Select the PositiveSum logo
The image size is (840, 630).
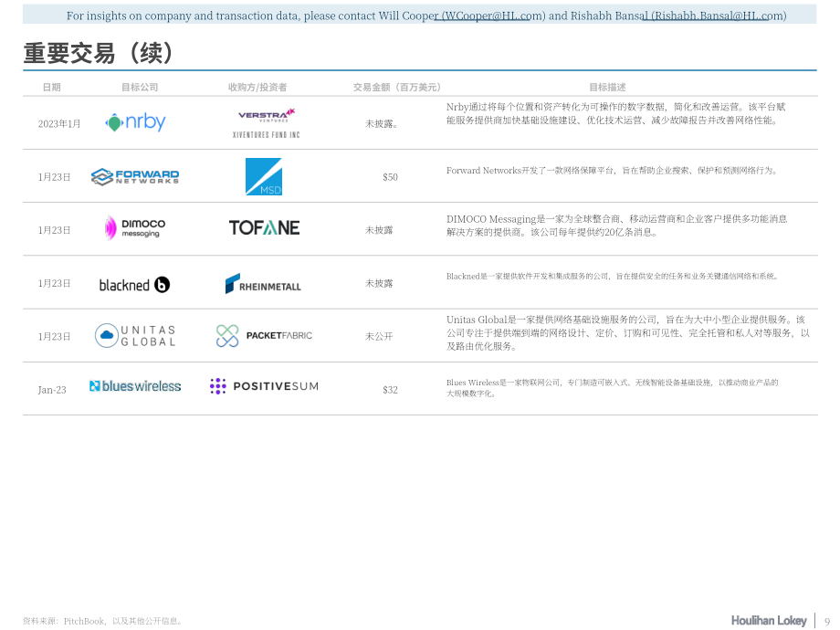[x=264, y=386]
